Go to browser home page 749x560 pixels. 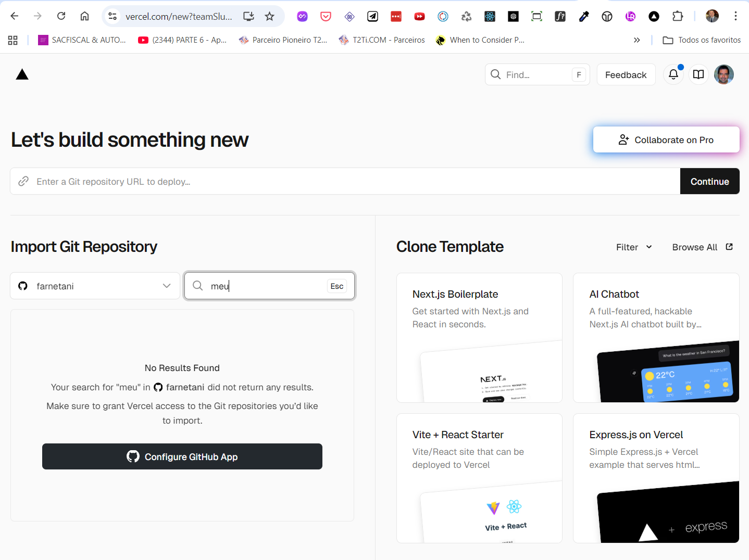[84, 16]
